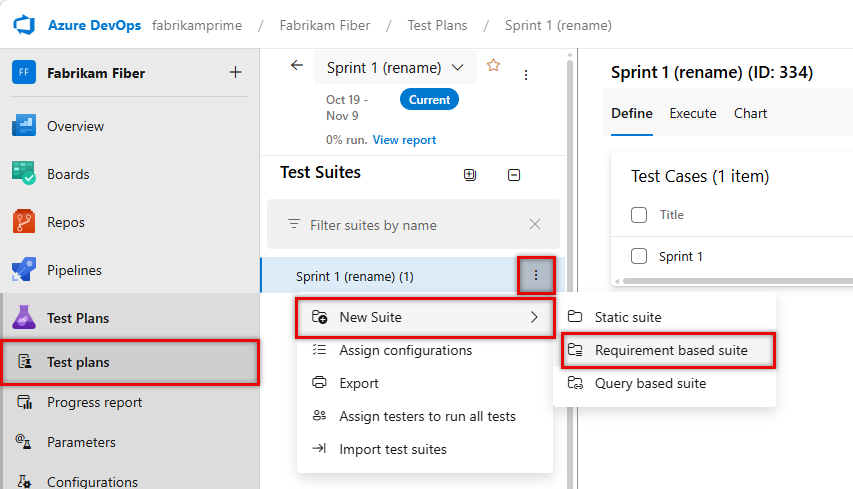Click the plus icon beside Fabrikam Fiber

[235, 72]
